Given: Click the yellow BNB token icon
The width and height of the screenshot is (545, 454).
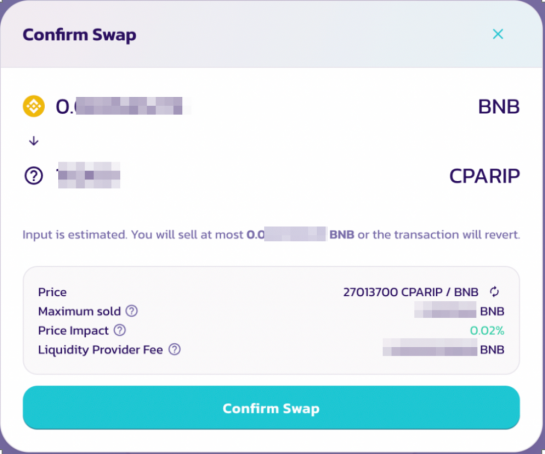Looking at the screenshot, I should [34, 106].
